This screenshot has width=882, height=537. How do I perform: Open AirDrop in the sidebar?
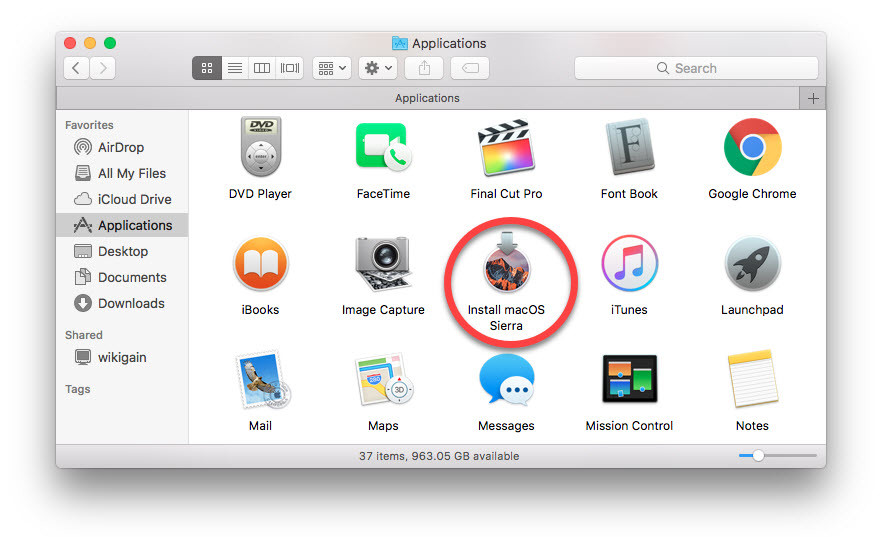122,147
